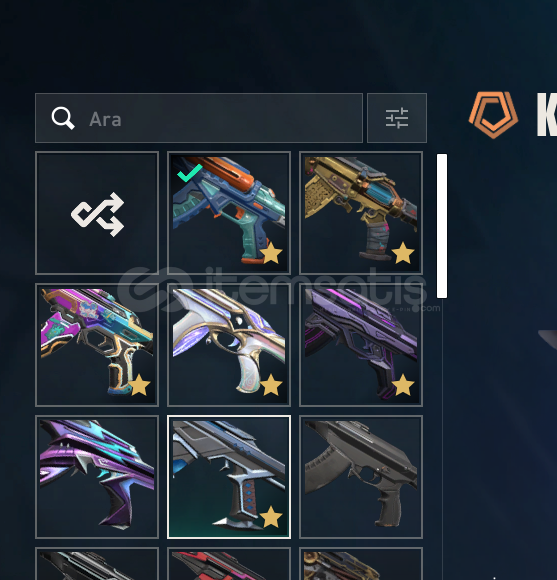
Task: Toggle favorite star on gold ornate skin
Action: pyautogui.click(x=403, y=253)
